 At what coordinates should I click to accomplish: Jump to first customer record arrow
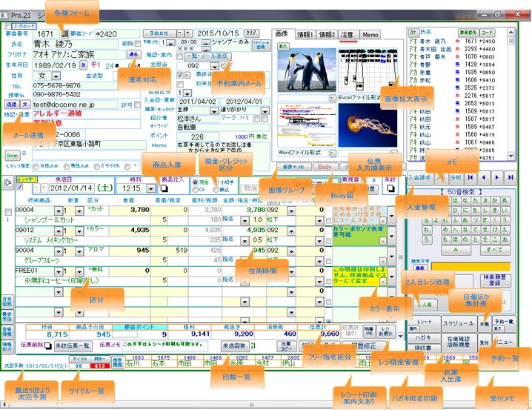tap(471, 178)
